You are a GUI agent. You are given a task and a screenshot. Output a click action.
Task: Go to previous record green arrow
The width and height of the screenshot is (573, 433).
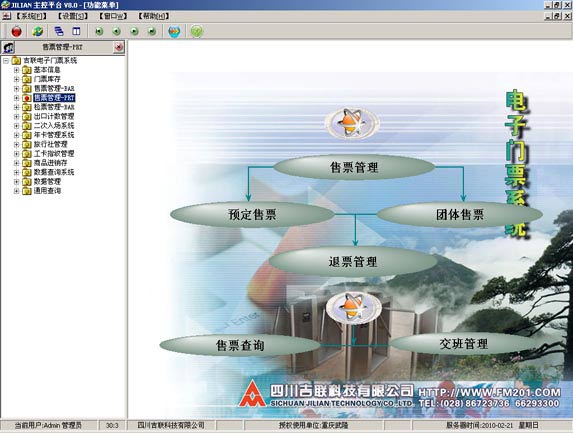[116, 31]
